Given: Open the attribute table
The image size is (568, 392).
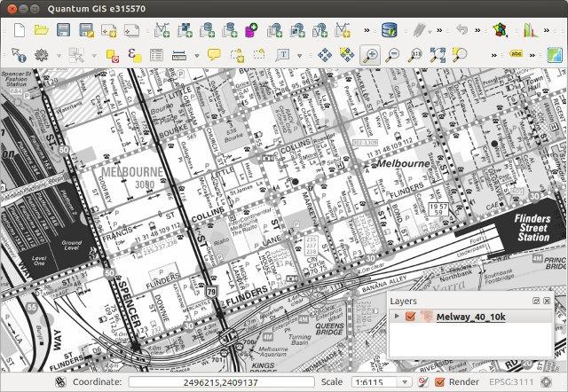Looking at the screenshot, I should click(x=156, y=55).
